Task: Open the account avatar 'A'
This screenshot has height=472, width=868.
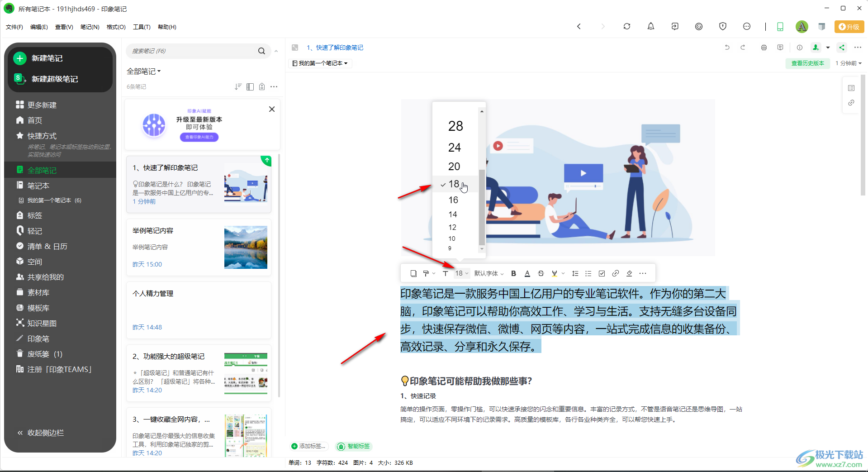Action: pos(802,27)
